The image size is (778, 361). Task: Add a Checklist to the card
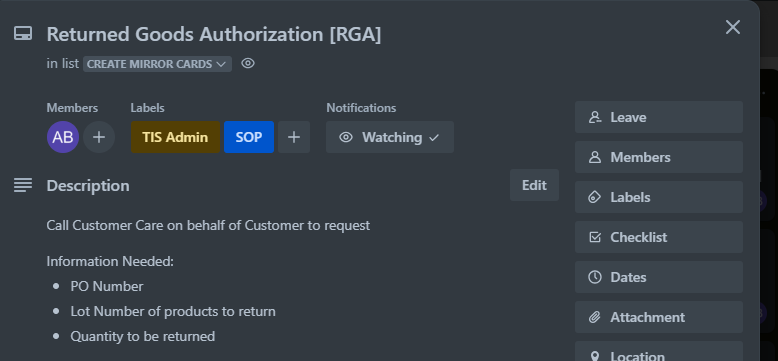658,237
